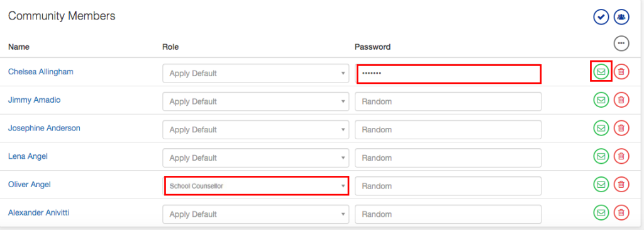Delete Oliver Angel with red trash icon
644x230 pixels.
[x=621, y=185]
